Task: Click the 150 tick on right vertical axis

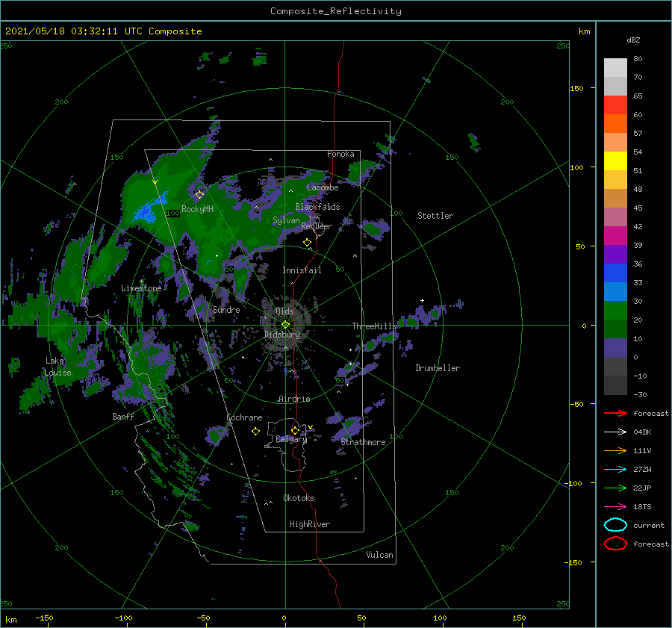Action: click(576, 88)
